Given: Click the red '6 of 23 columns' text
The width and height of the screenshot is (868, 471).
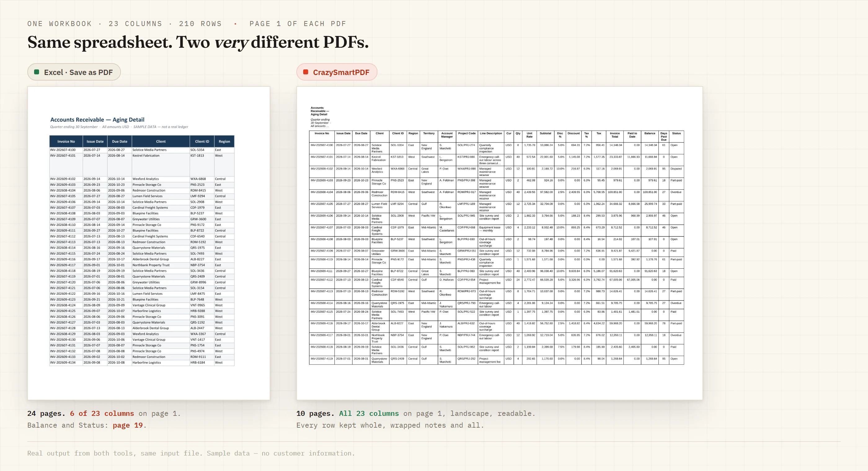Looking at the screenshot, I should click(x=102, y=413).
